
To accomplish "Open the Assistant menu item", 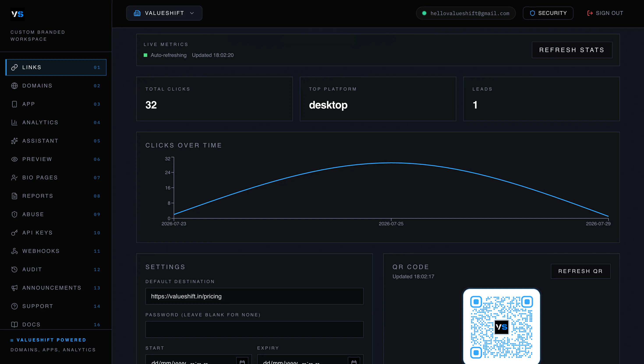I will [x=56, y=141].
